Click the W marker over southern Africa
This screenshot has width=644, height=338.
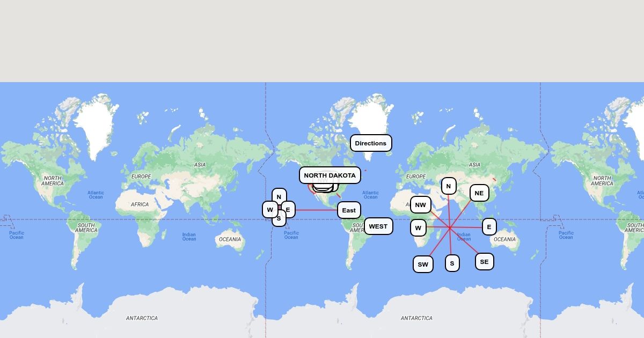point(418,228)
